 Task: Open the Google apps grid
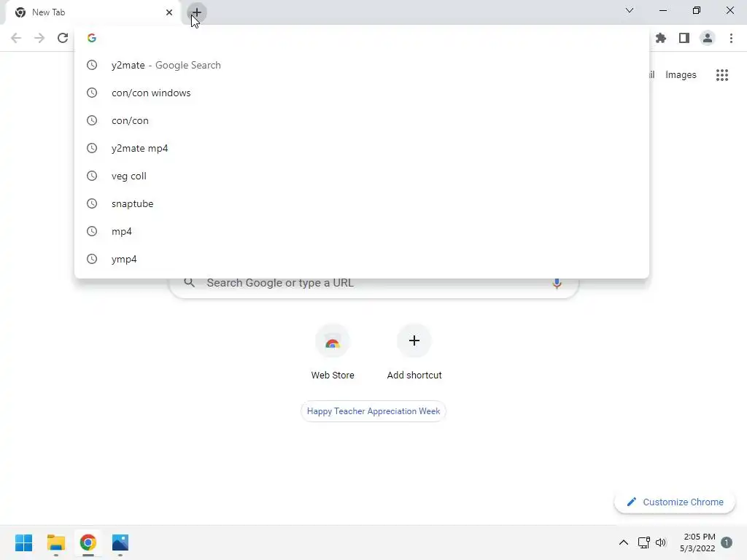[721, 75]
